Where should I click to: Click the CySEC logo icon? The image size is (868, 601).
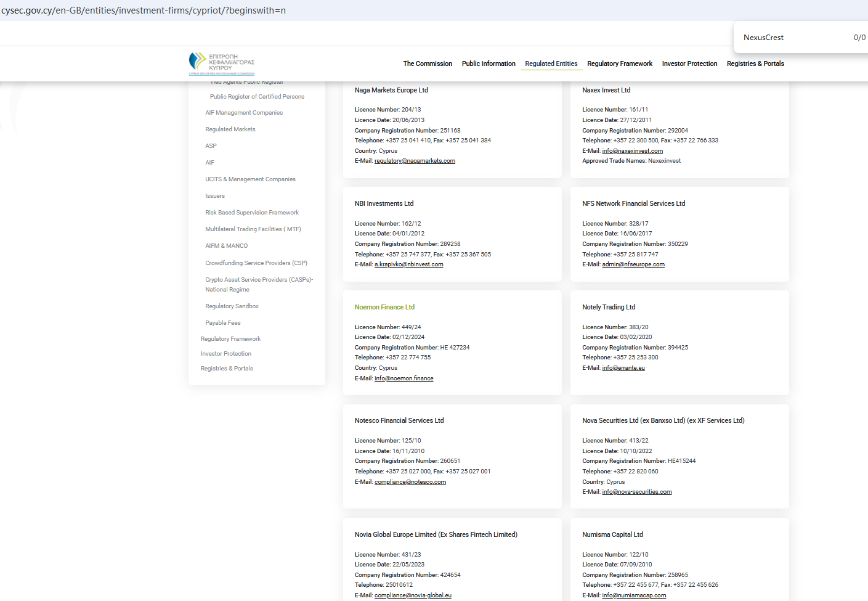198,61
